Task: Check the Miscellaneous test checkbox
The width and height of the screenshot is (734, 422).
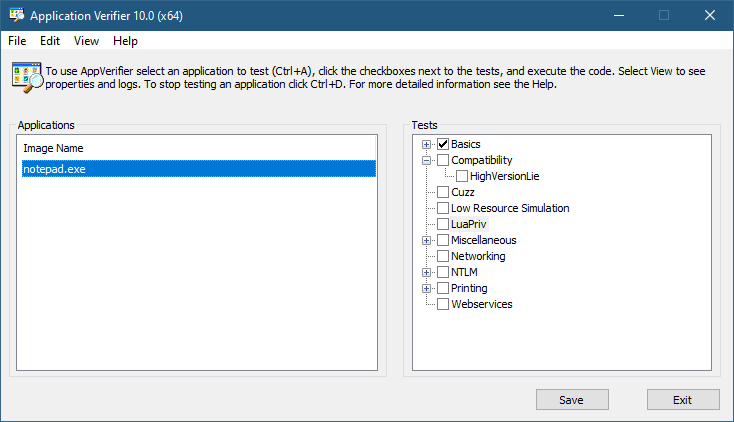Action: point(443,240)
